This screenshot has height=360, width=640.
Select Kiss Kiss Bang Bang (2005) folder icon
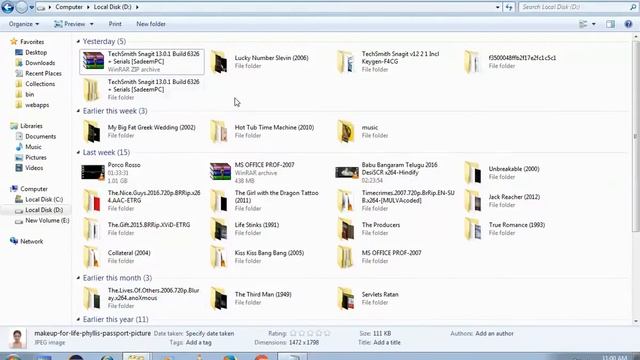pyautogui.click(x=220, y=257)
